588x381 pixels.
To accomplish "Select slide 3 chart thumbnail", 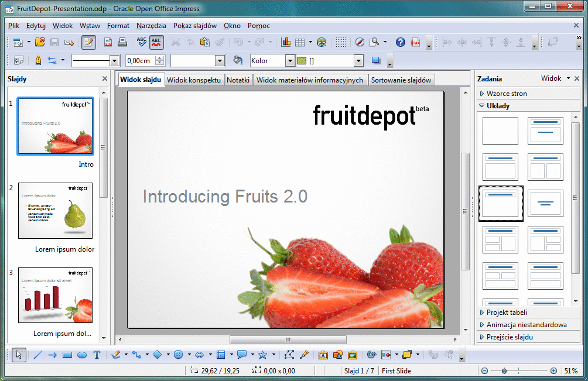I will pyautogui.click(x=56, y=295).
